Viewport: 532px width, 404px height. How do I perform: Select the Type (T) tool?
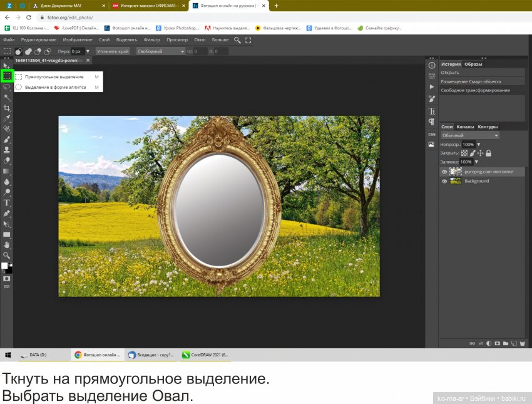[7, 203]
